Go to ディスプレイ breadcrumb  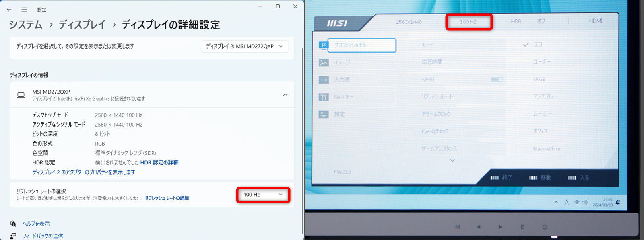(x=82, y=25)
